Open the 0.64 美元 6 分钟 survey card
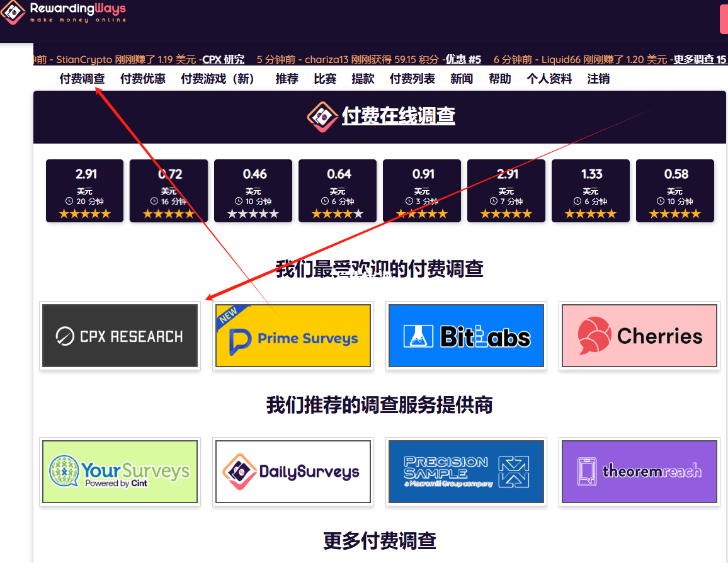Viewport: 728px width, 563px height. pos(338,191)
